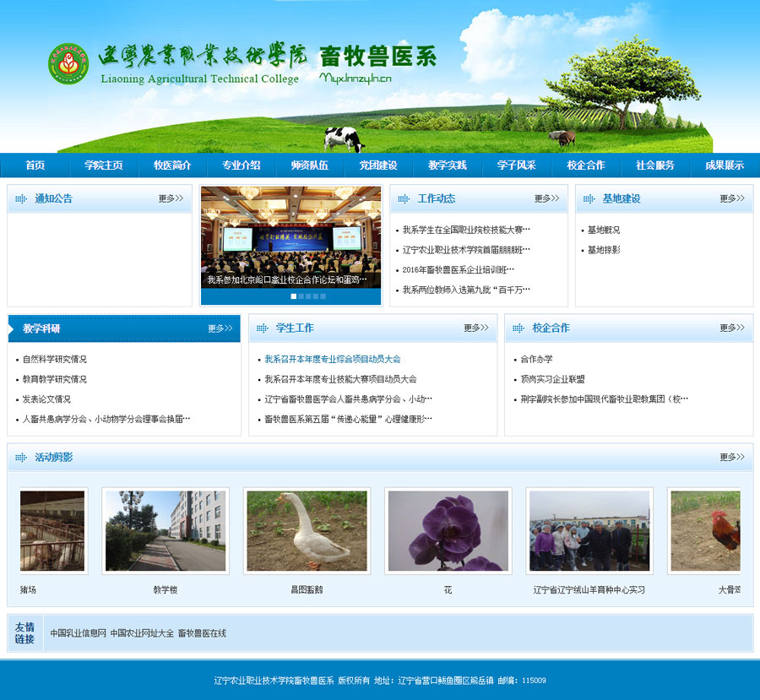The image size is (760, 700).
Task: Click the 校企合作 section header icon
Action: point(519,328)
